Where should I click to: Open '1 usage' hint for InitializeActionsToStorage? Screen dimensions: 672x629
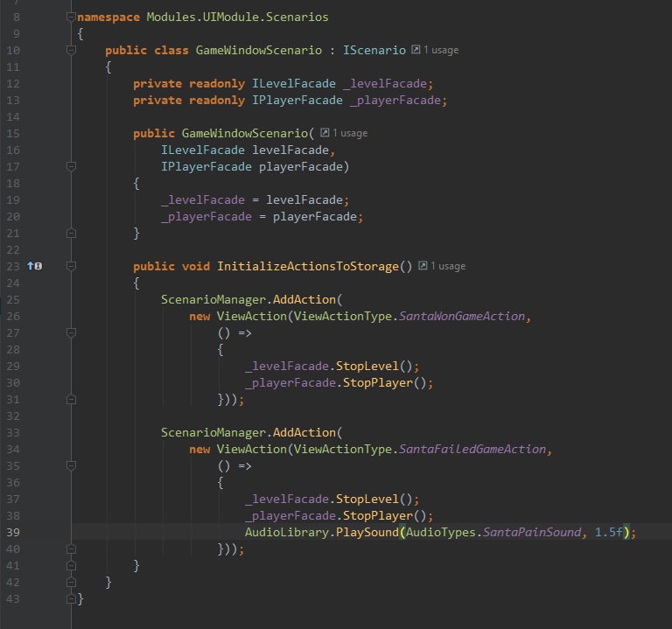[448, 266]
